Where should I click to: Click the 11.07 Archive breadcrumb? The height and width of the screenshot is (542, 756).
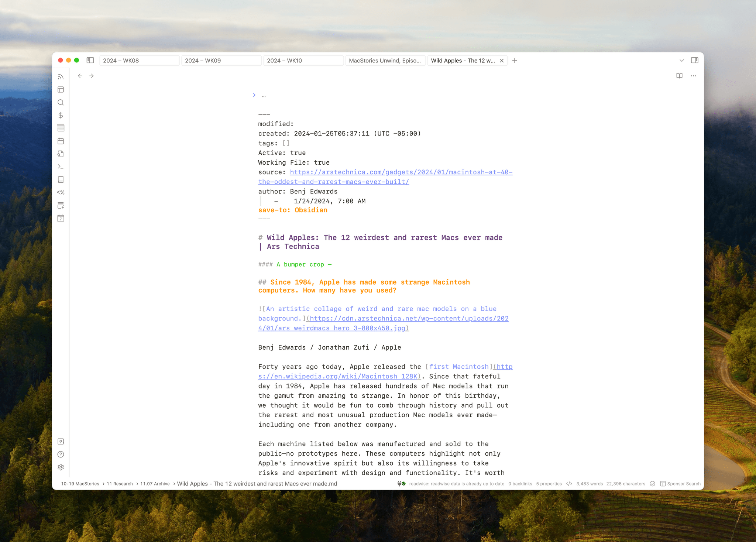click(x=155, y=484)
